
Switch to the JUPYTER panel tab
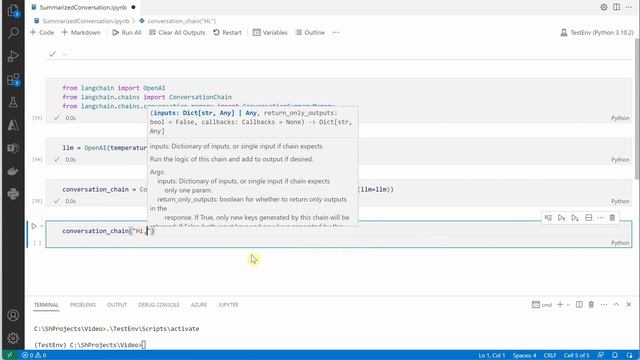228,305
